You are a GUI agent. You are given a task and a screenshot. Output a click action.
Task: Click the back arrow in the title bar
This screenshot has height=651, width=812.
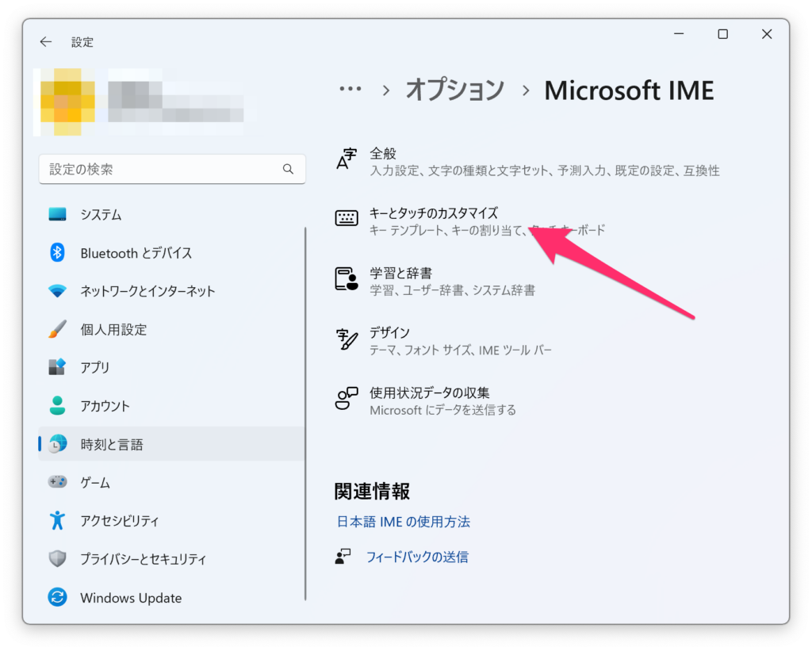pyautogui.click(x=45, y=42)
